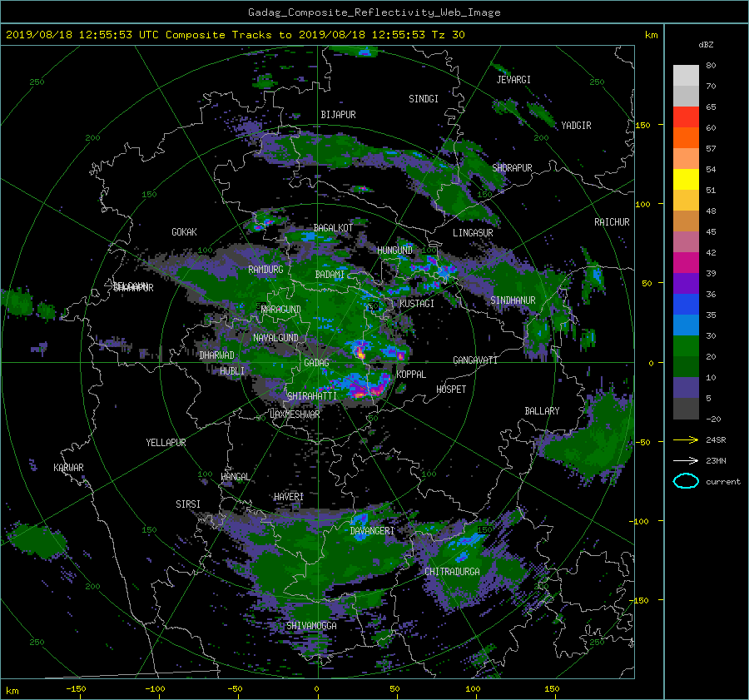749x700 pixels.
Task: Click the DAVANGERI city label
Action: tap(372, 531)
